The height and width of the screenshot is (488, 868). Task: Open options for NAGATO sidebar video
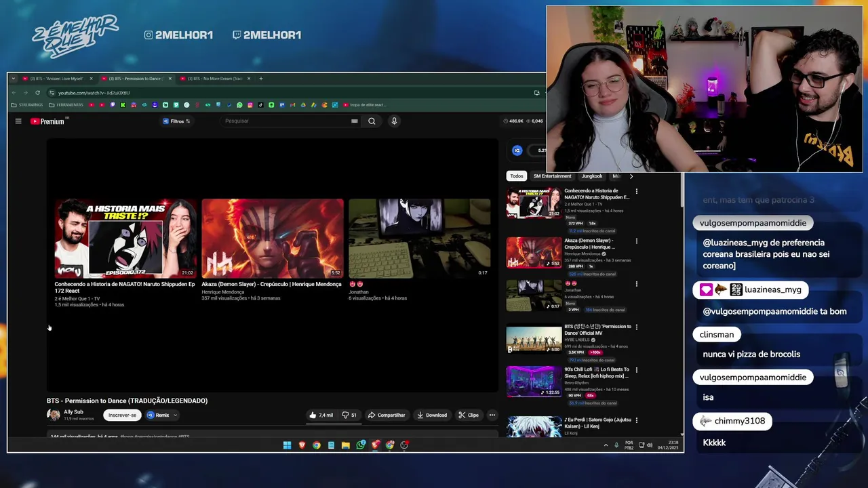point(636,191)
